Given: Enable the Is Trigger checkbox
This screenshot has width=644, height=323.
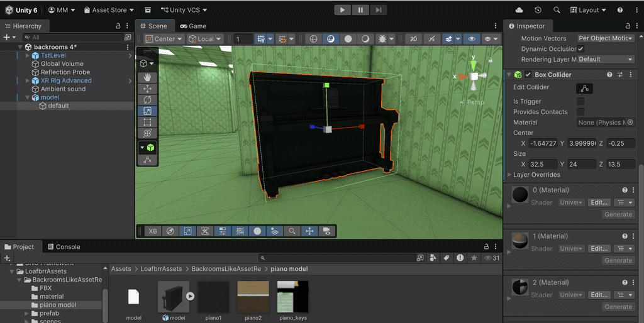Looking at the screenshot, I should point(580,101).
